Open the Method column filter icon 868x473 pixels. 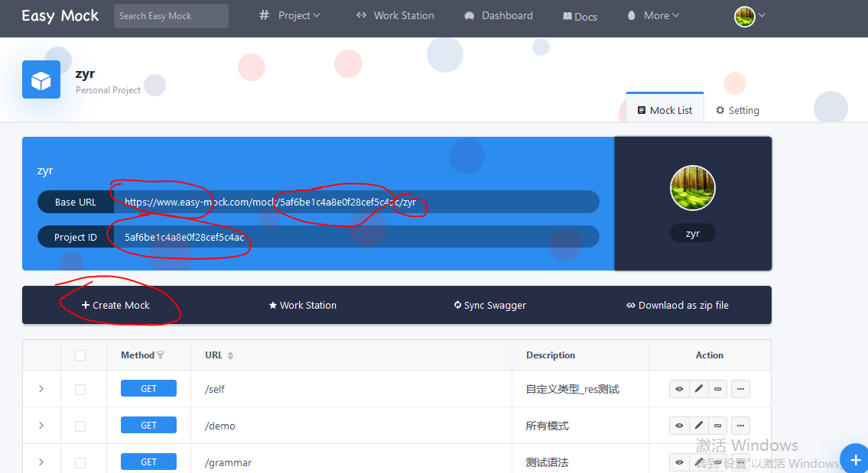coord(161,355)
